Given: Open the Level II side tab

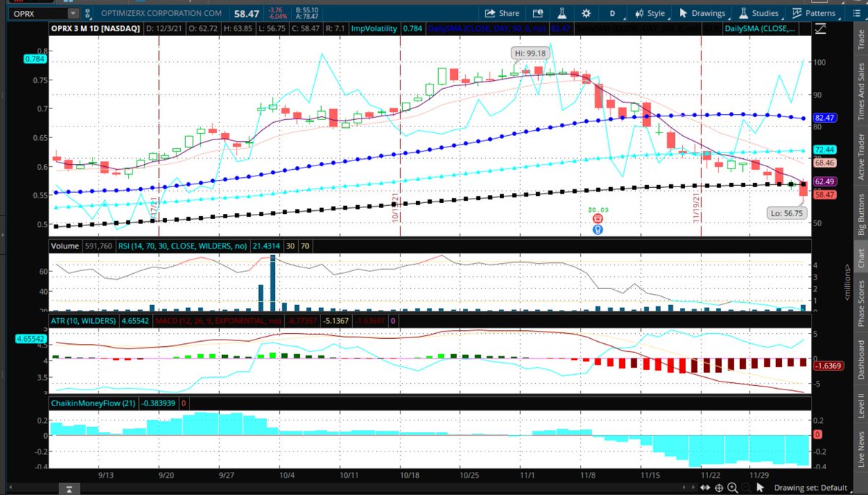Looking at the screenshot, I should tap(859, 406).
